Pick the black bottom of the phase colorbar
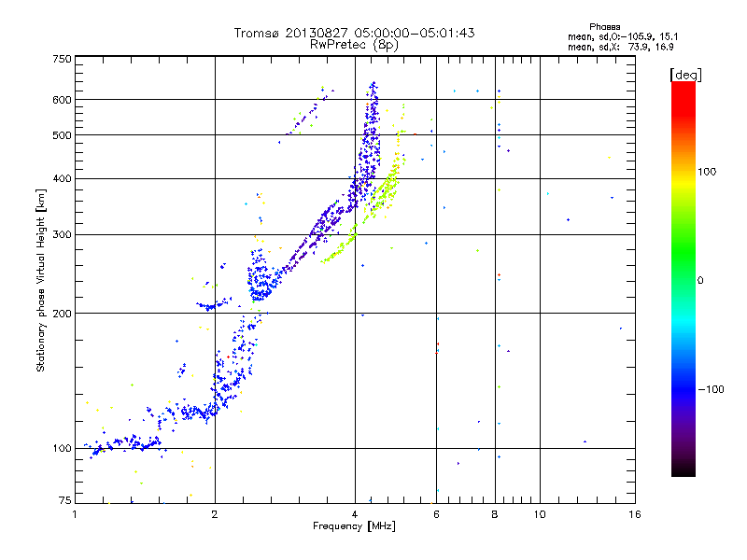 pyautogui.click(x=684, y=470)
